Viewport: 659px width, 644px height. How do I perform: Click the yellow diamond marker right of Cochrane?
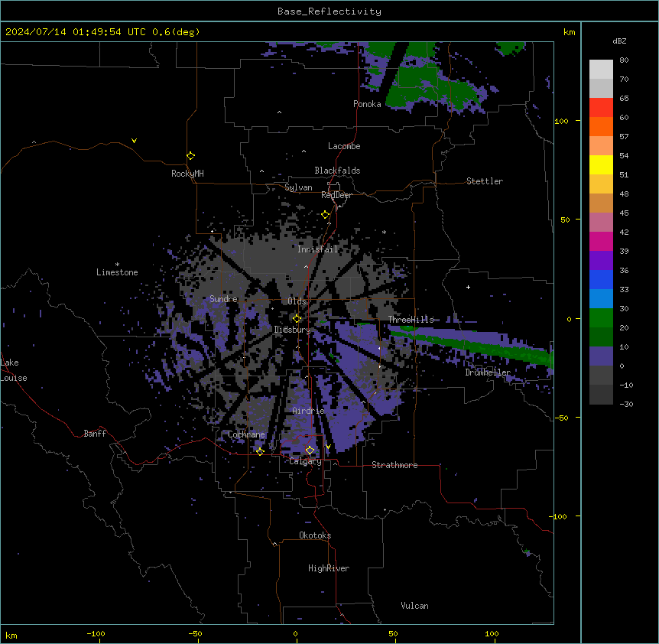[260, 451]
